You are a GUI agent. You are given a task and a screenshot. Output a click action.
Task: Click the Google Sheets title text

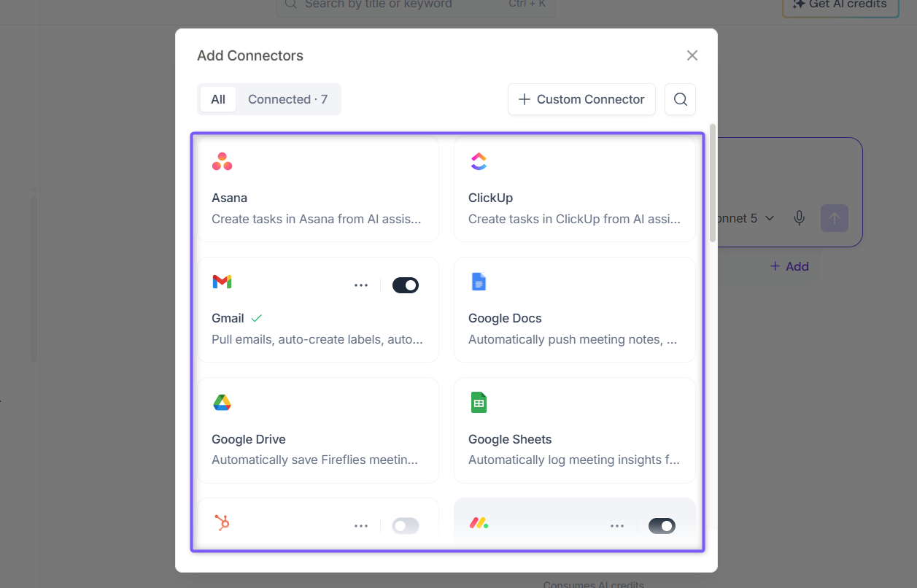510,439
